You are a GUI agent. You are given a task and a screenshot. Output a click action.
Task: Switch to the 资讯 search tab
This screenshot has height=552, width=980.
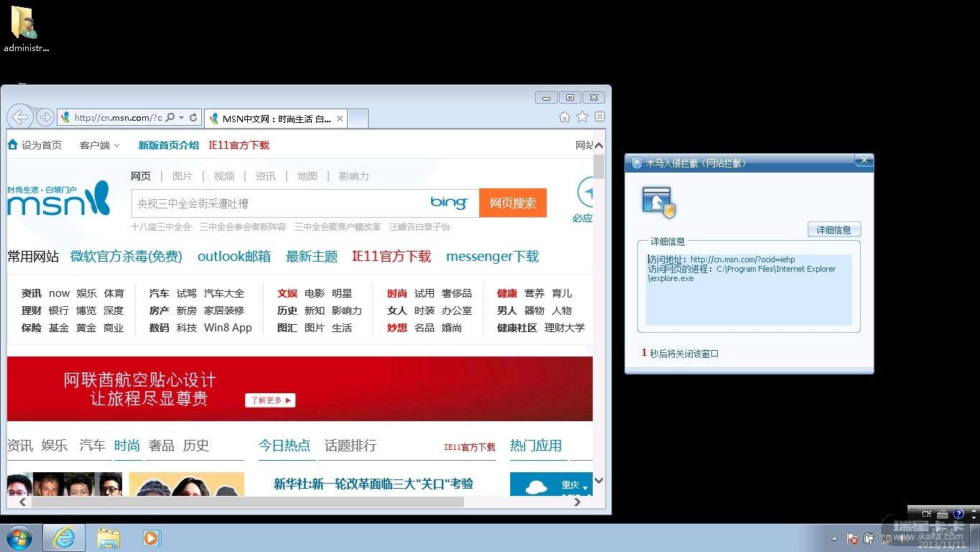266,176
